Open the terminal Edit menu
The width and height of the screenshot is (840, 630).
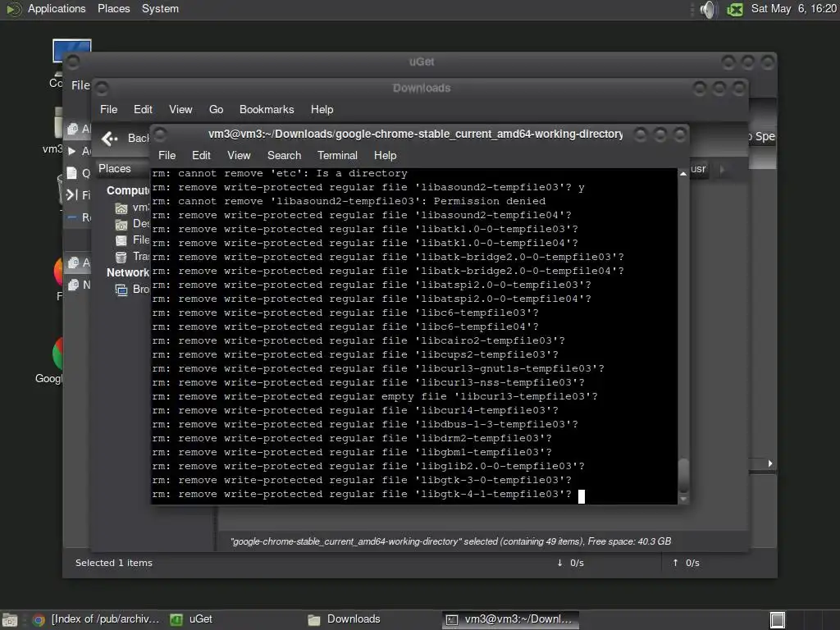click(201, 155)
